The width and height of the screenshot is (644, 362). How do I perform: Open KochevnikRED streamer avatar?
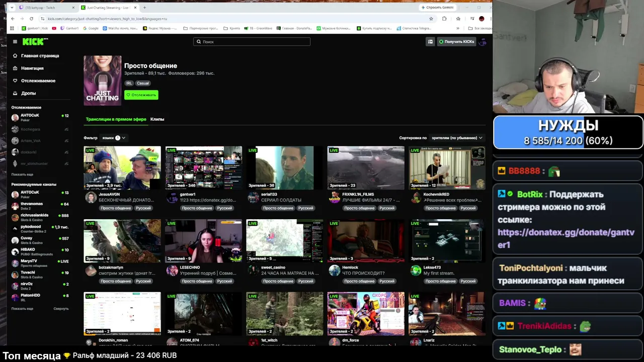[416, 197]
